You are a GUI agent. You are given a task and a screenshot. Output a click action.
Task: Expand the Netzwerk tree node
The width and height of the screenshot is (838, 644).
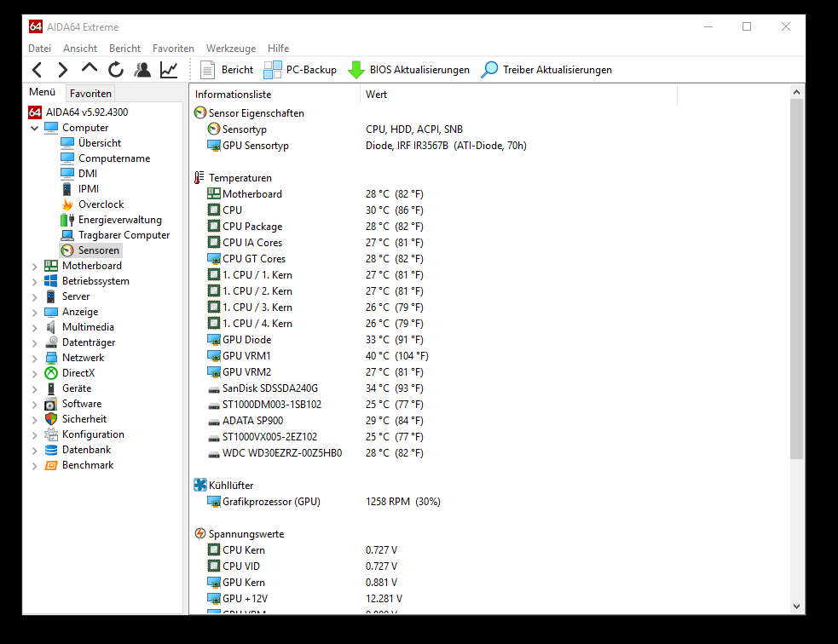[x=35, y=359]
